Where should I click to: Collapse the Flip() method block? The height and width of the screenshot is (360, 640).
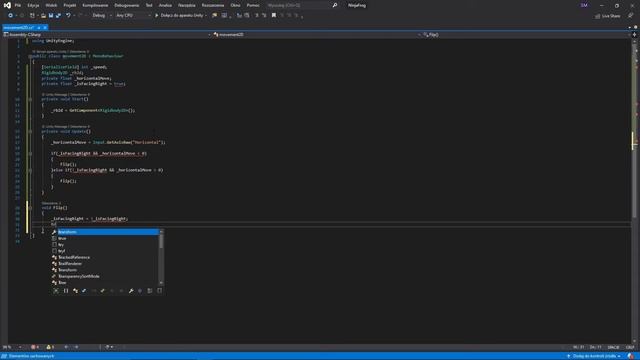pyautogui.click(x=30, y=208)
